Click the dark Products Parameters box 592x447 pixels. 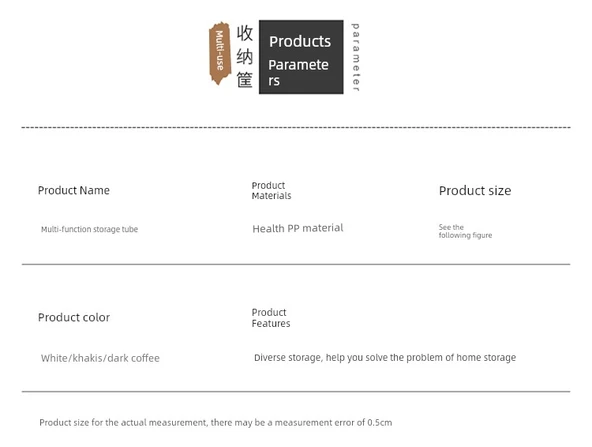[301, 57]
